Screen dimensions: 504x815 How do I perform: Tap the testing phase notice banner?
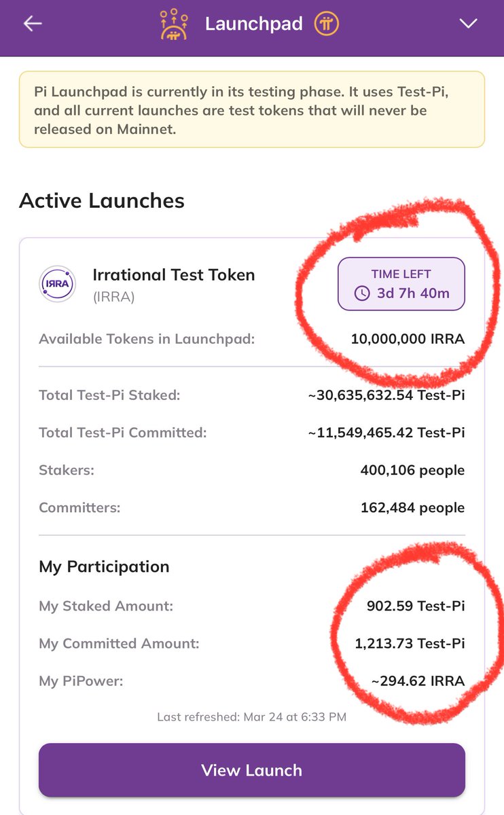point(251,109)
